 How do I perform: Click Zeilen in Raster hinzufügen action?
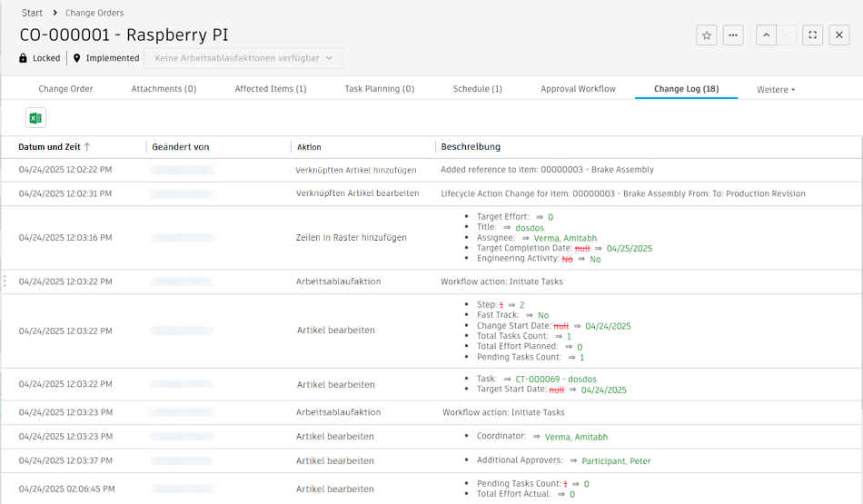[x=352, y=238]
